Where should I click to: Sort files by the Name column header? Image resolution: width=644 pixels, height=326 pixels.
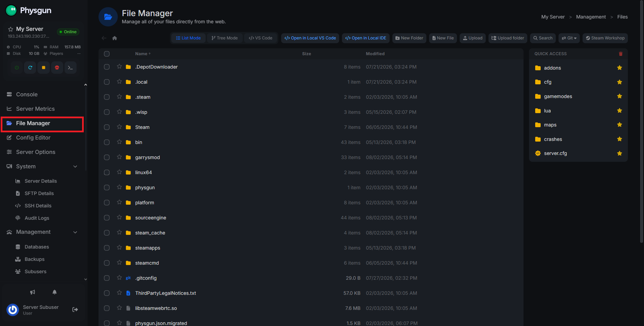(143, 54)
